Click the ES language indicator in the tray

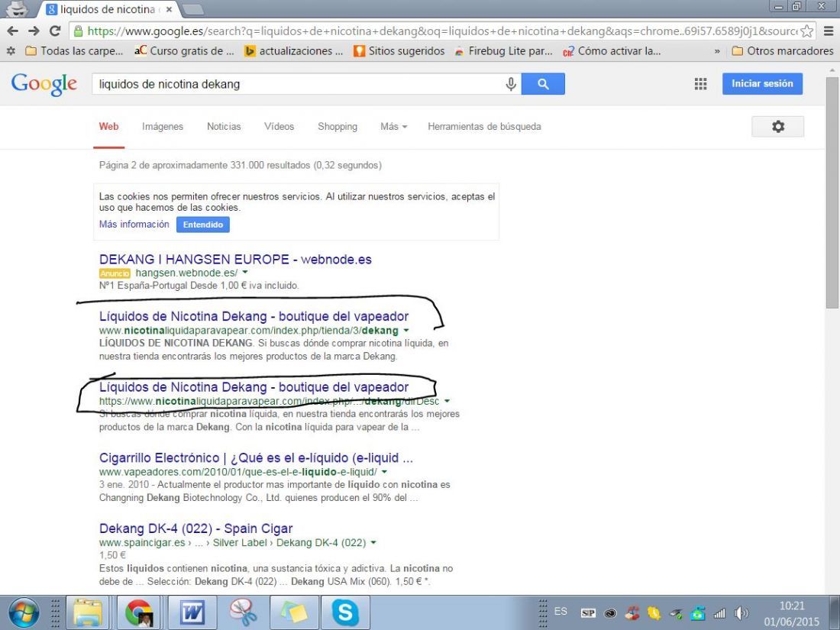(x=561, y=611)
